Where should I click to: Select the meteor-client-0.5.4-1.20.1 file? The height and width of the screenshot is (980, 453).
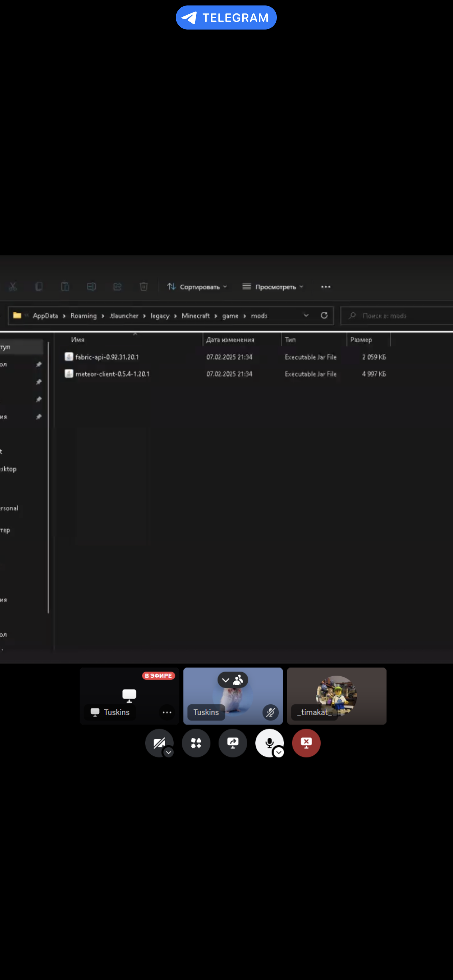click(x=112, y=374)
